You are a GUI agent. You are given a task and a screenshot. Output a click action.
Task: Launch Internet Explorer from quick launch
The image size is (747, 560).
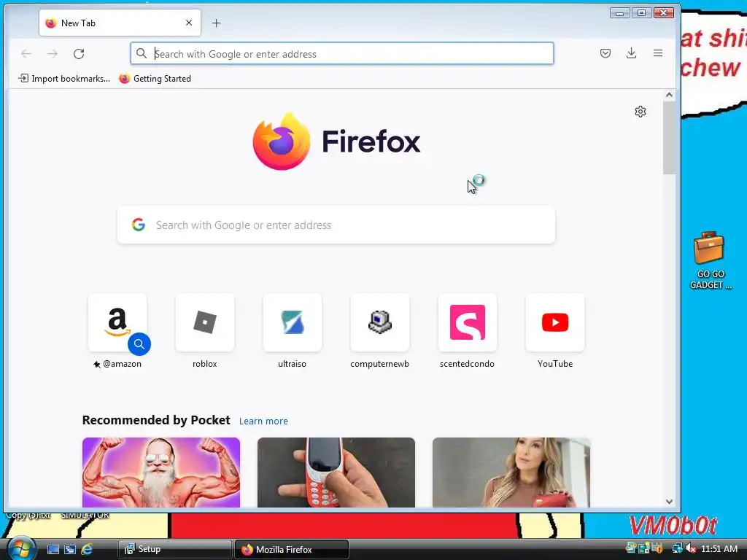pyautogui.click(x=87, y=549)
